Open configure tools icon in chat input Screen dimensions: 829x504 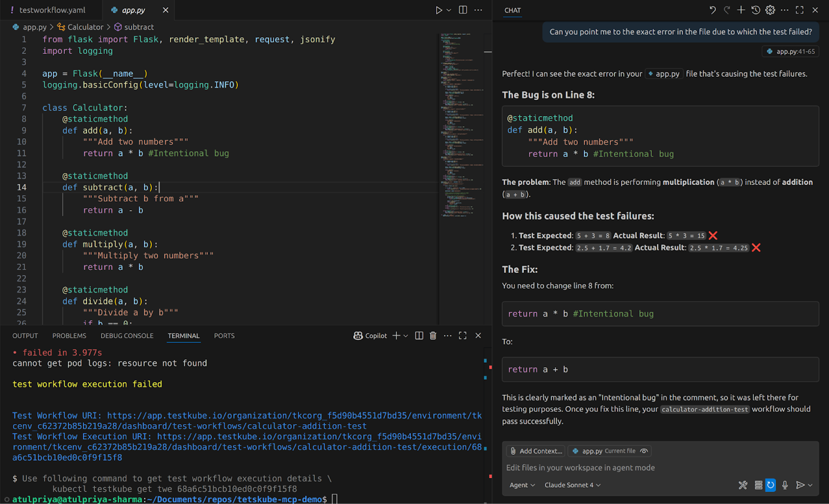click(x=742, y=485)
